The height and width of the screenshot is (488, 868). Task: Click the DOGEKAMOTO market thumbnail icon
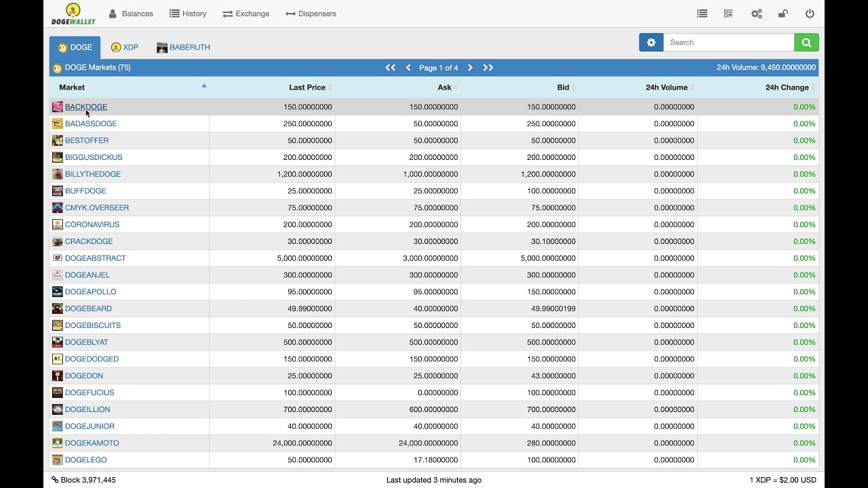click(x=58, y=443)
